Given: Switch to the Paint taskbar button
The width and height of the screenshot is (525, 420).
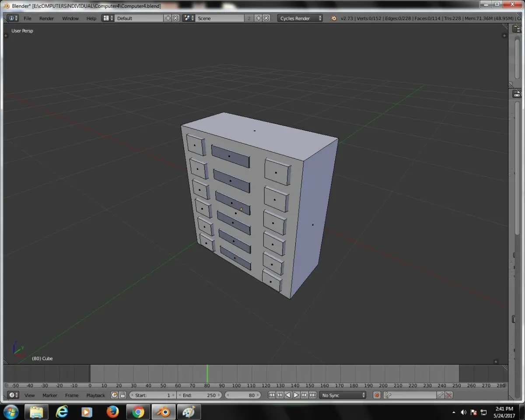Looking at the screenshot, I should [x=189, y=412].
